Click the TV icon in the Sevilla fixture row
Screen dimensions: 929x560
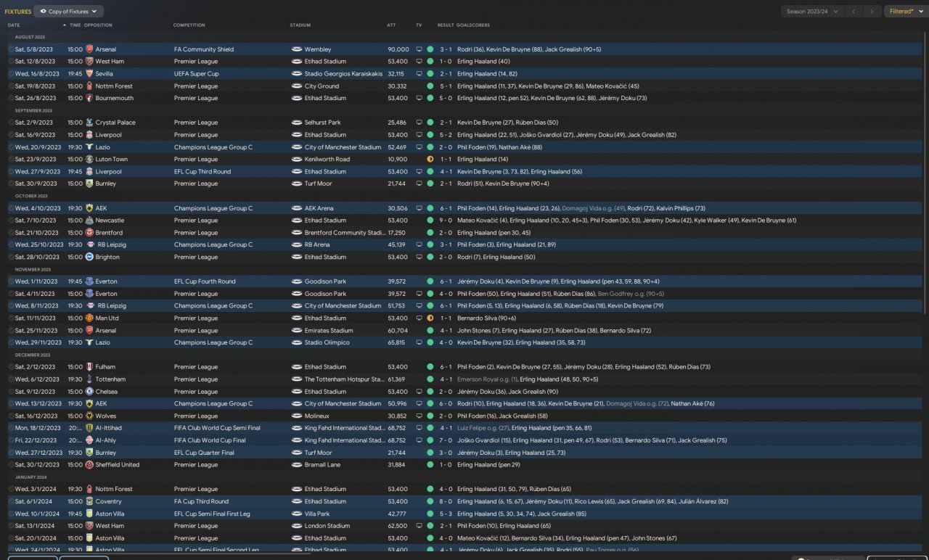click(419, 74)
